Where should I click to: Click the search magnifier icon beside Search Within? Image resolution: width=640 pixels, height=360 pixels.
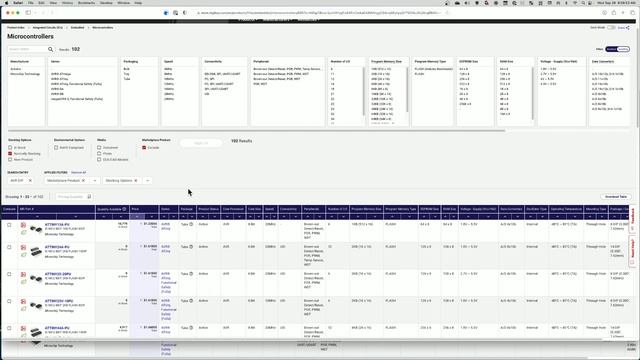[51, 49]
